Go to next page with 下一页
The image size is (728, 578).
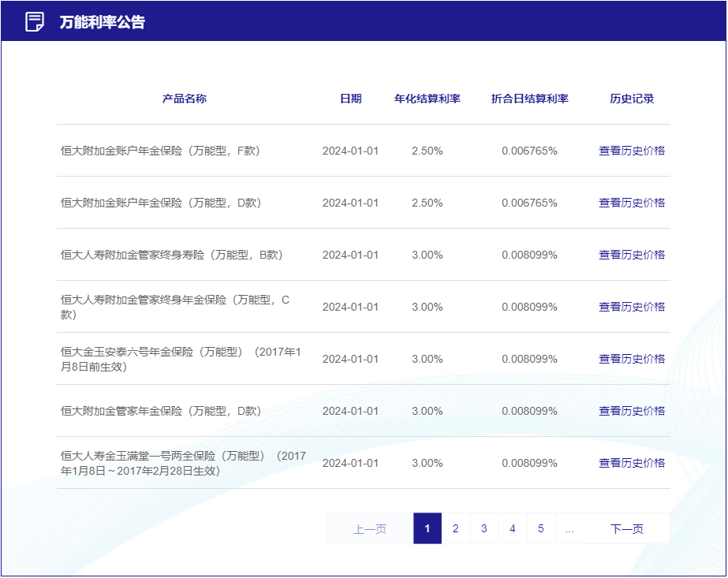coord(627,528)
